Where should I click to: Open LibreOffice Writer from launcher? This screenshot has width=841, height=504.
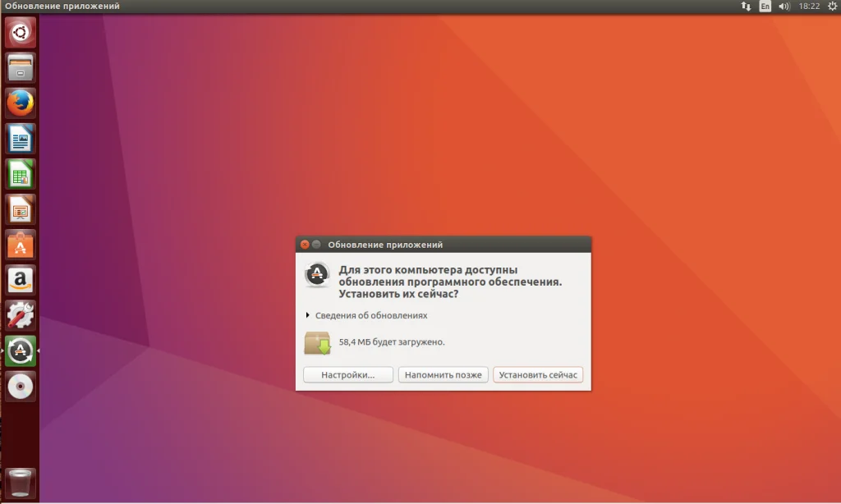pos(21,139)
